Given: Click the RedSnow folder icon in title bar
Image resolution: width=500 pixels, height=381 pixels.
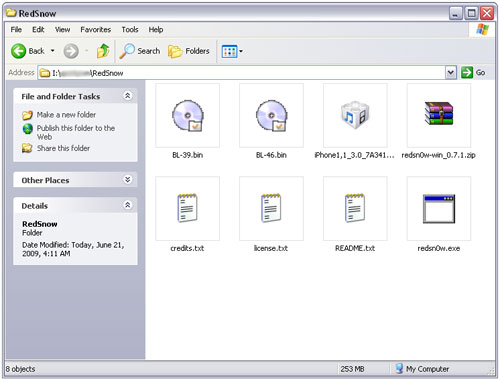Looking at the screenshot, I should click(x=11, y=13).
